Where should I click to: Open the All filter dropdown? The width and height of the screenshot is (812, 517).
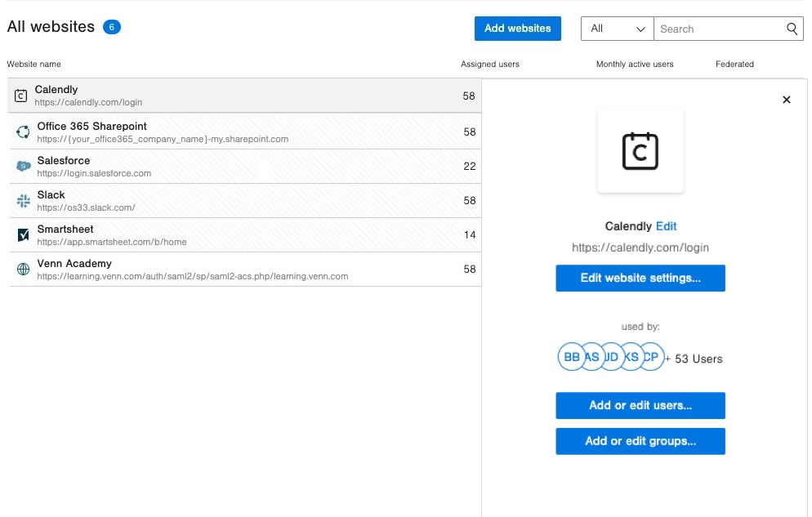[618, 29]
